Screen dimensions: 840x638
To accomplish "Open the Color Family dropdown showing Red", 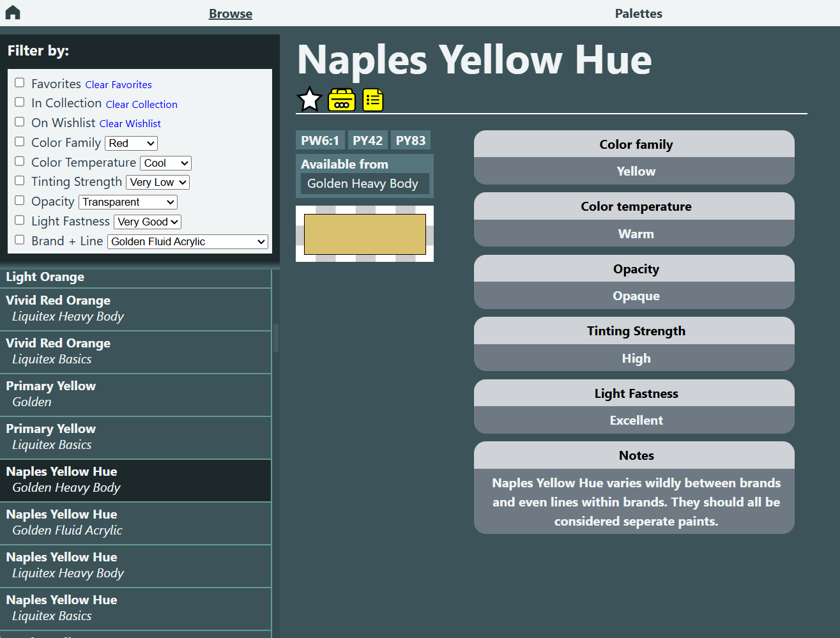I will [x=131, y=143].
